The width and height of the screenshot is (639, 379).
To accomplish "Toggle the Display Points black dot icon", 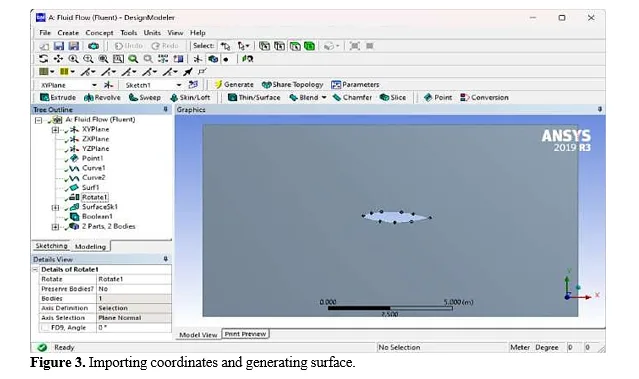I will tap(226, 59).
